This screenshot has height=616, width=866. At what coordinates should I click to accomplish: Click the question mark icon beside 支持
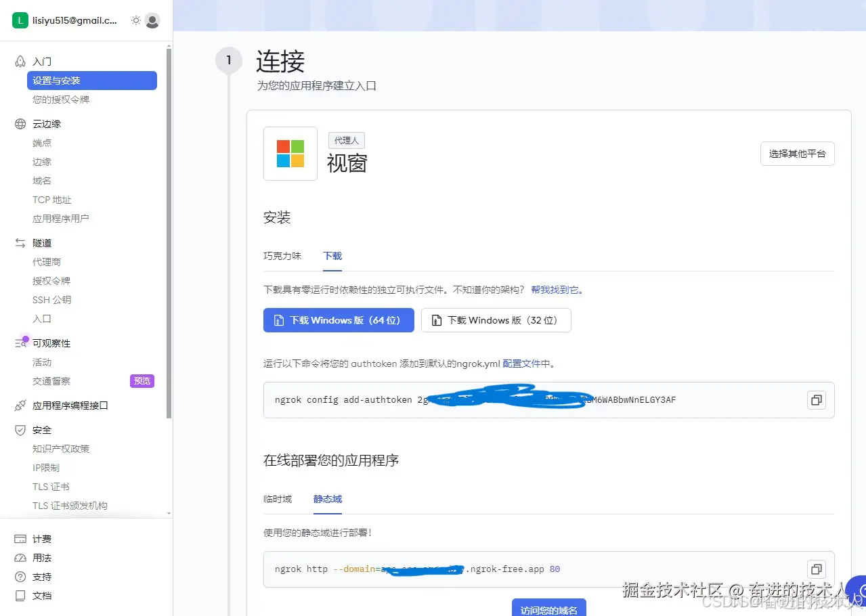(20, 577)
